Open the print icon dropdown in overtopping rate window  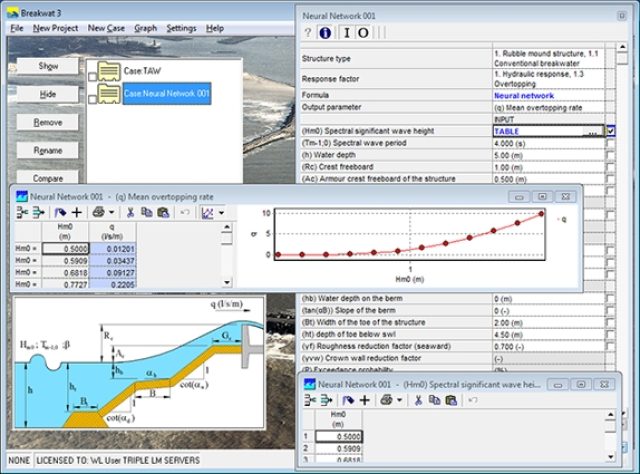pos(110,212)
